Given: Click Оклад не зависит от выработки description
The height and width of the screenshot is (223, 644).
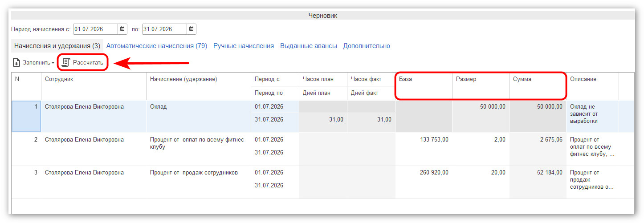Looking at the screenshot, I should tap(592, 116).
